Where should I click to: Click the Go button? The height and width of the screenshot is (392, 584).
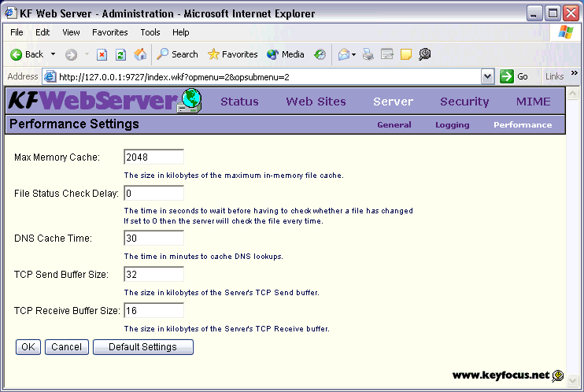pos(514,77)
